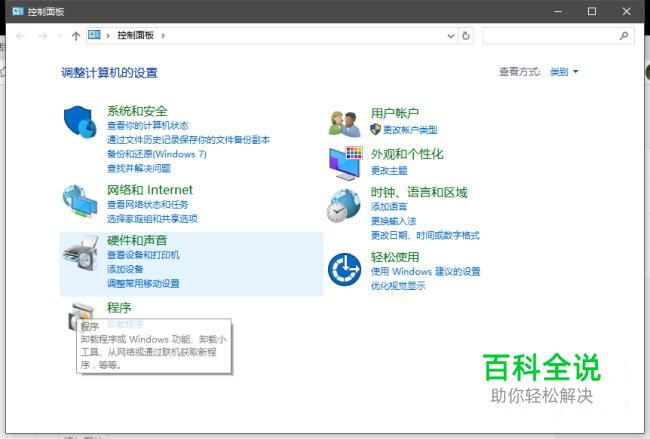Click 更改帐户类型 link
The height and width of the screenshot is (439, 650).
pyautogui.click(x=410, y=130)
